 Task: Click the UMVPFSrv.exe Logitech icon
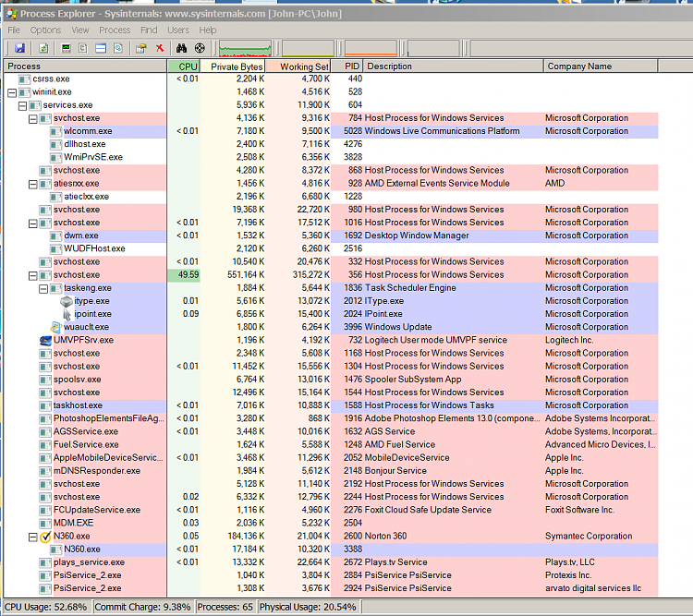click(x=45, y=340)
